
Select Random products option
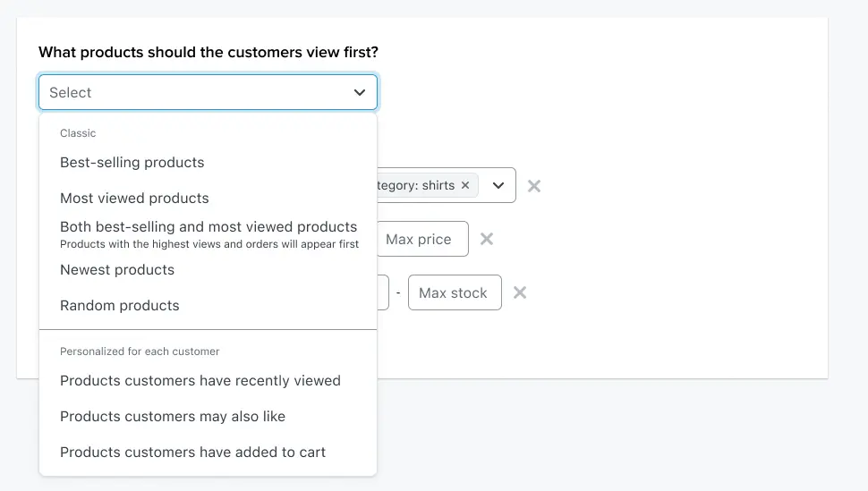120,306
